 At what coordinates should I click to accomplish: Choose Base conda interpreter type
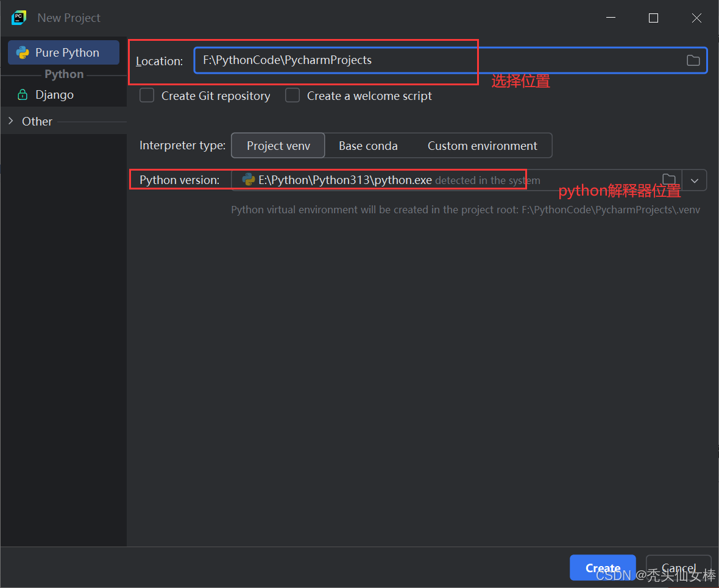[368, 146]
